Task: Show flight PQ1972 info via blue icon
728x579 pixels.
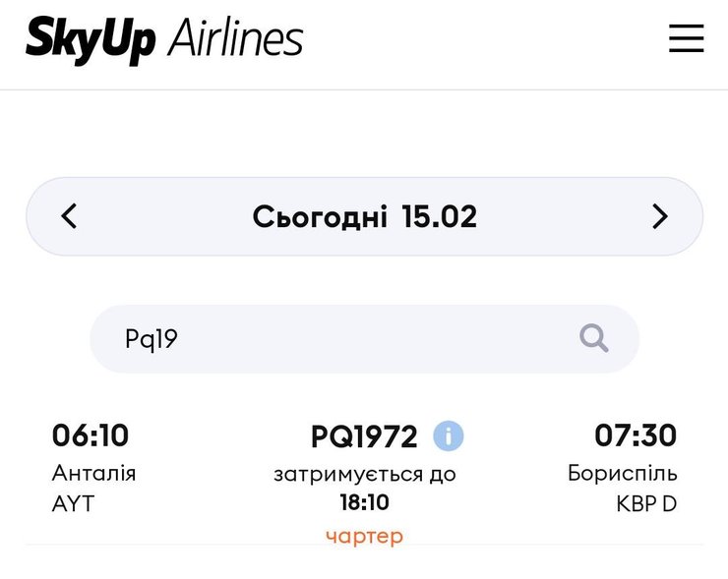Action: pyautogui.click(x=448, y=435)
